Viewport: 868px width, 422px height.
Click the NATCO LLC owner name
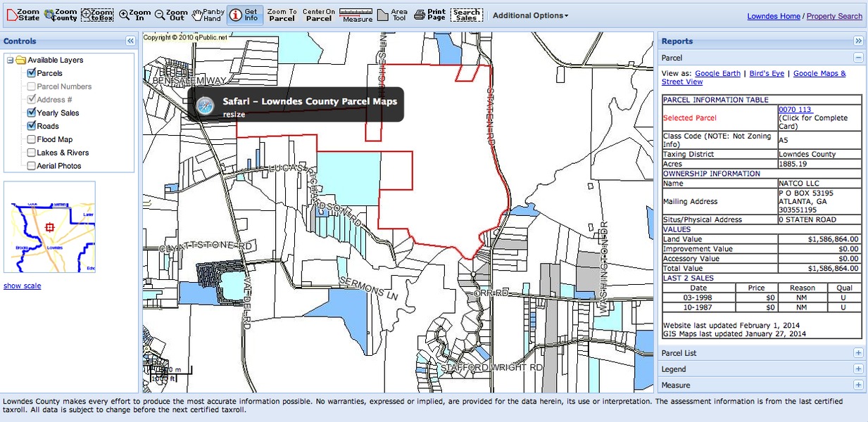coord(800,184)
